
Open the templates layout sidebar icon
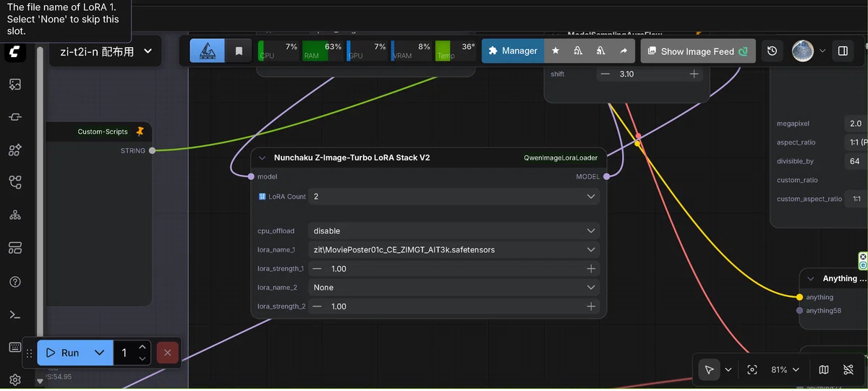14,248
